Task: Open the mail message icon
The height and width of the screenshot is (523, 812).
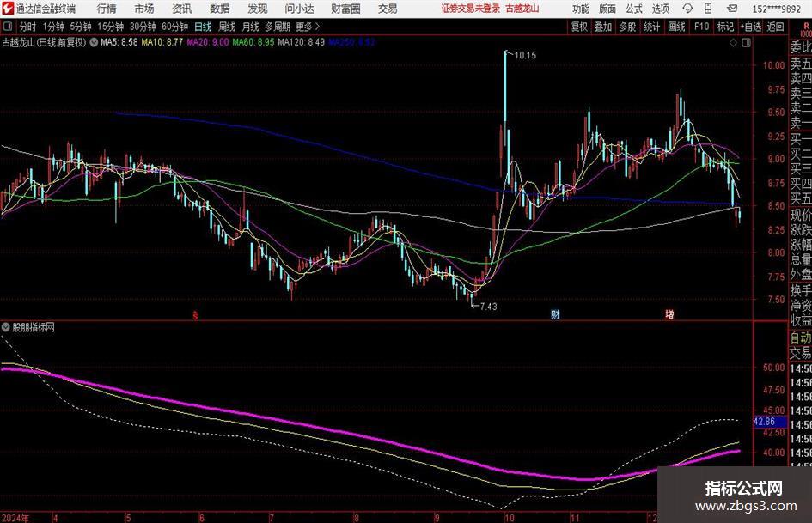Action: (x=732, y=9)
